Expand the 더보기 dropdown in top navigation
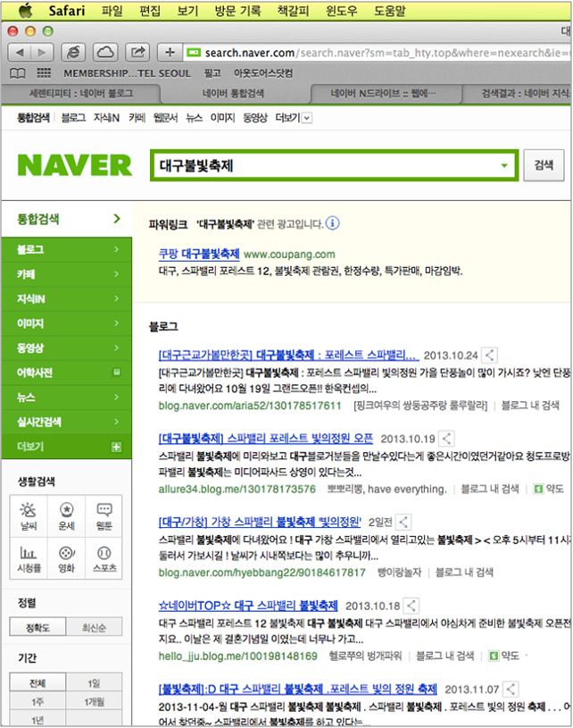Screen dimensions: 573x728 tap(307, 118)
